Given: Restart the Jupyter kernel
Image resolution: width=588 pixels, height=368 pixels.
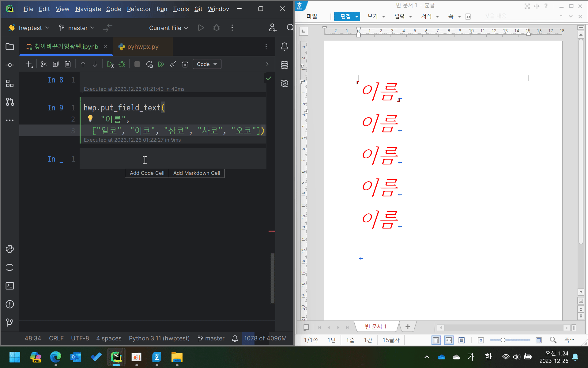Looking at the screenshot, I should (149, 64).
